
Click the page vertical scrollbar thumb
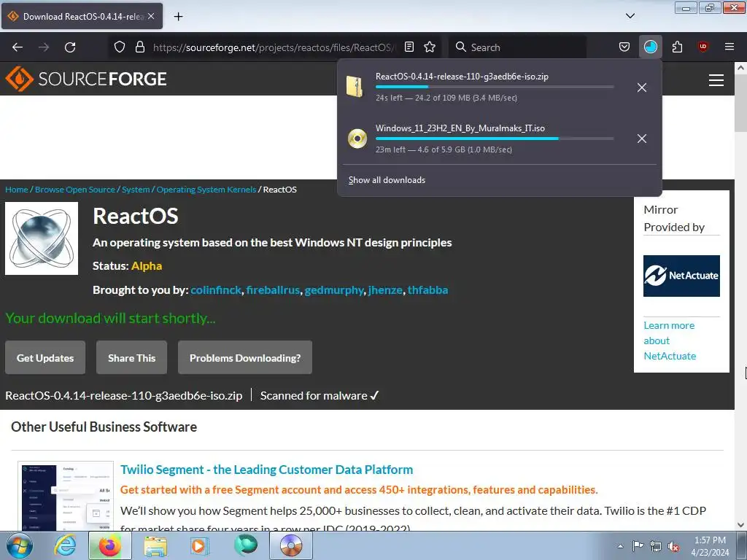tap(740, 104)
